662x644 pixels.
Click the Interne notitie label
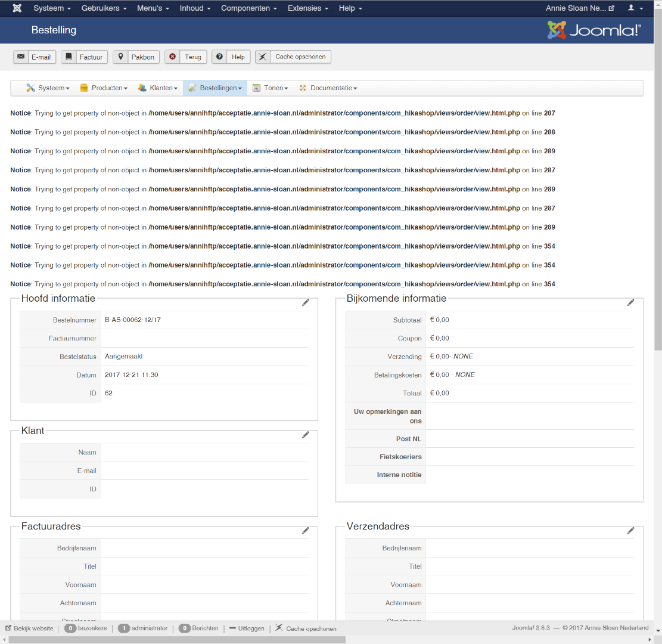pyautogui.click(x=399, y=475)
